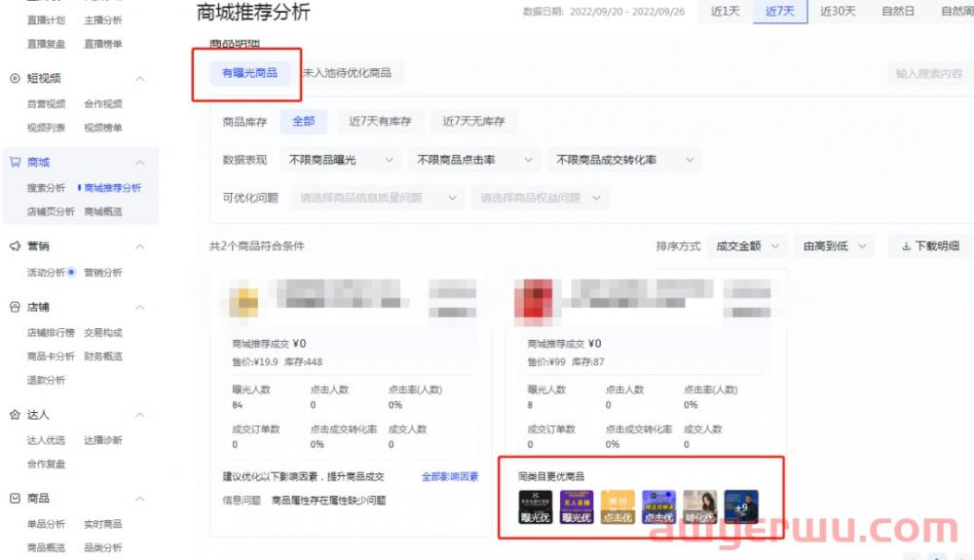Select 近7天有库存 stock filter
The height and width of the screenshot is (560, 974).
coord(380,122)
